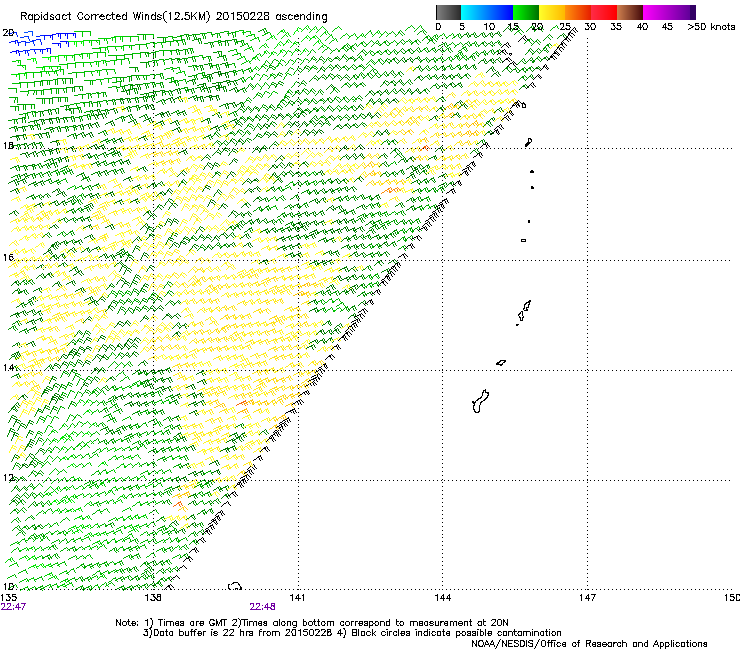Screen dimensions: 740x650
Task: Click the brown 35-40 knots legend segment
Action: click(x=630, y=12)
